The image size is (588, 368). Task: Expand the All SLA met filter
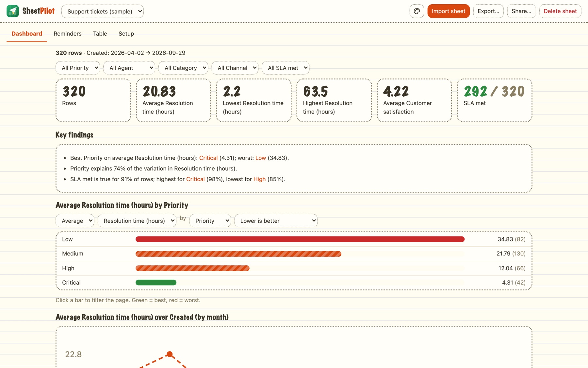[286, 68]
